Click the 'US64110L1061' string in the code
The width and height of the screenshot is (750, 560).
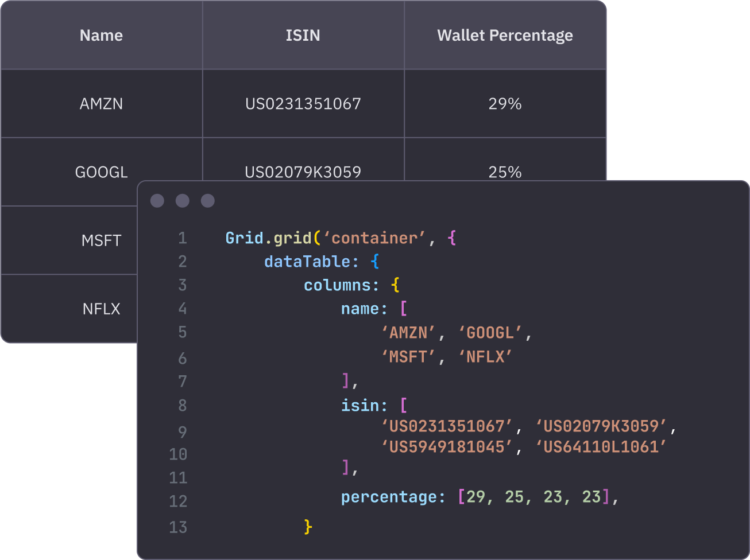[x=601, y=447]
